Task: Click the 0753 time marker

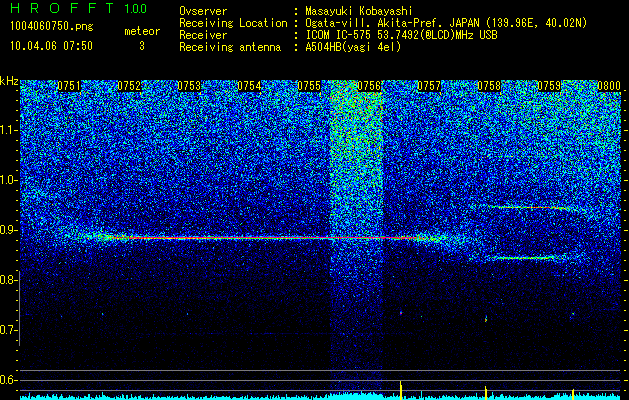Action: [x=189, y=86]
